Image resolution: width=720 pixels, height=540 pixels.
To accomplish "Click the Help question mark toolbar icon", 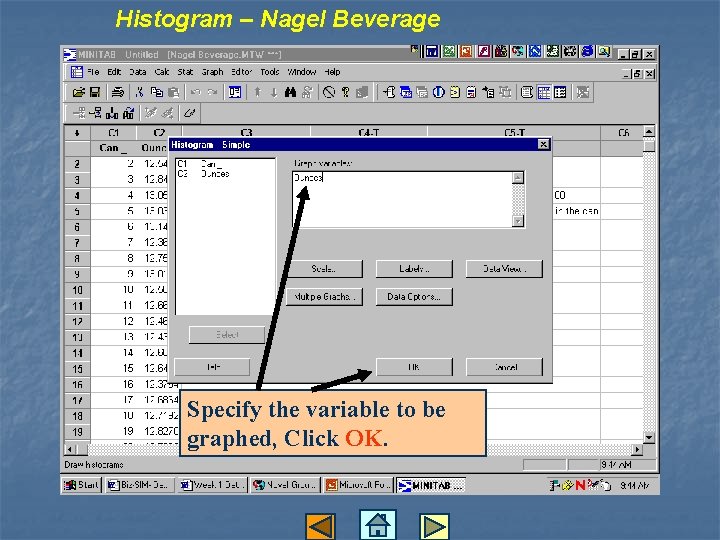I will click(x=345, y=92).
